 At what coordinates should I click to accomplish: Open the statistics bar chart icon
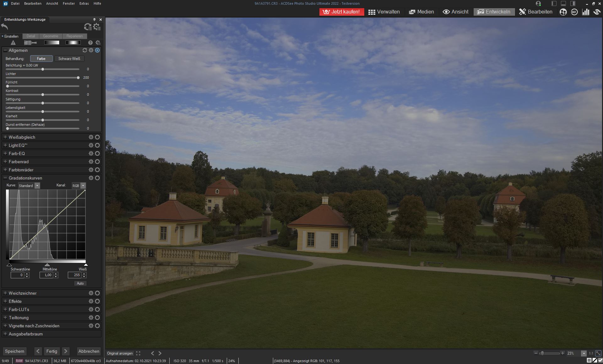585,12
